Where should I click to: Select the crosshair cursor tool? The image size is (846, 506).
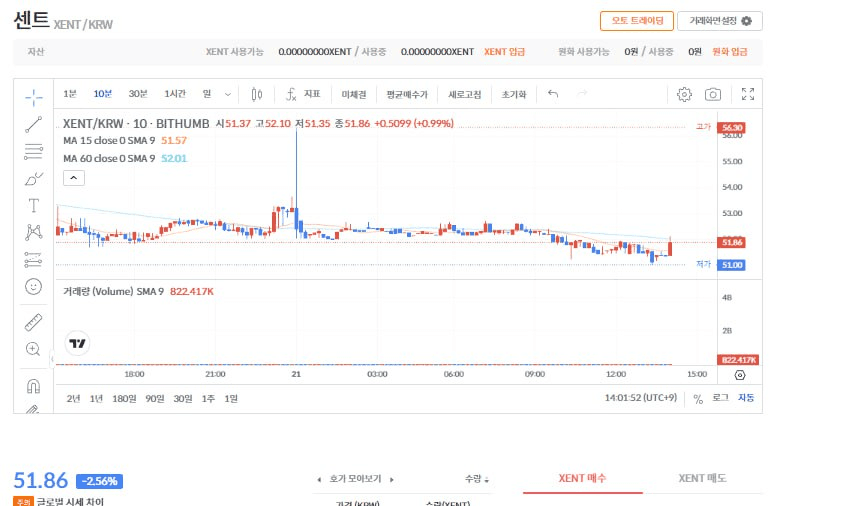[33, 98]
